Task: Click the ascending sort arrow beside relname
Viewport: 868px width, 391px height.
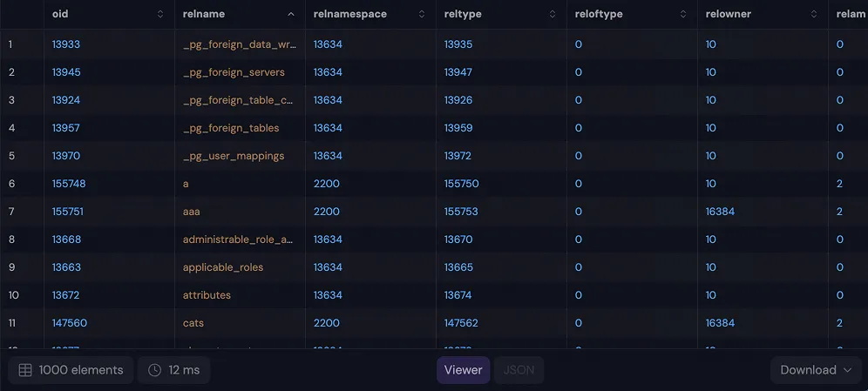Action: coord(290,14)
